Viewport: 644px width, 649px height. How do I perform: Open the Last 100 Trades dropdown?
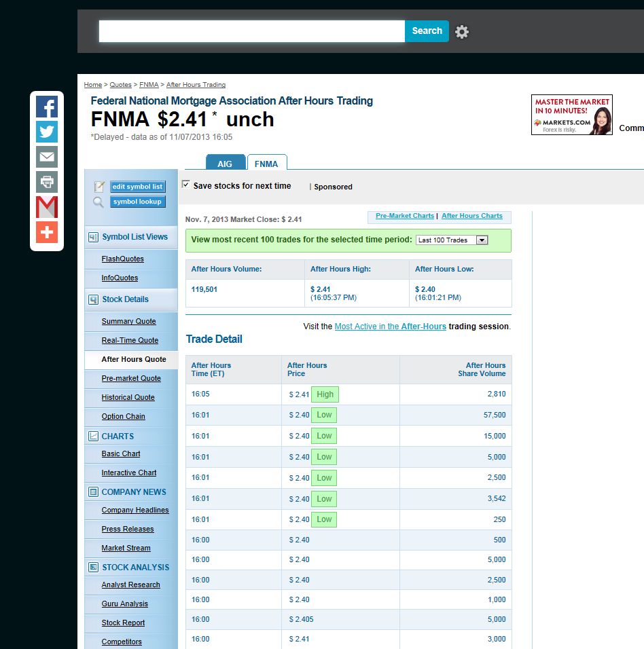click(452, 240)
